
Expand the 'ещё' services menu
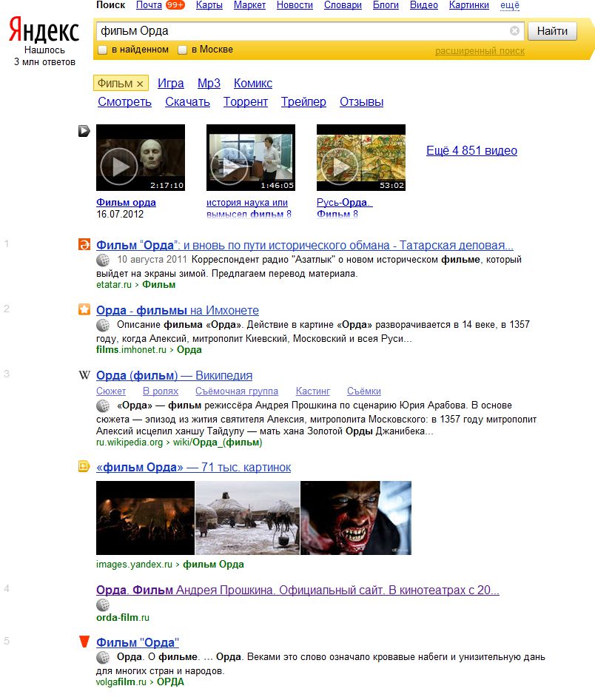point(509,5)
